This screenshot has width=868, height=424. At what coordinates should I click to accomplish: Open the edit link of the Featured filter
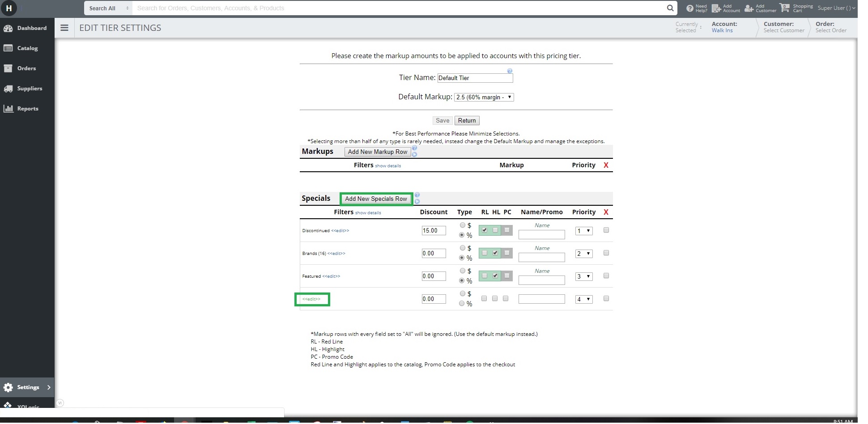coord(331,276)
